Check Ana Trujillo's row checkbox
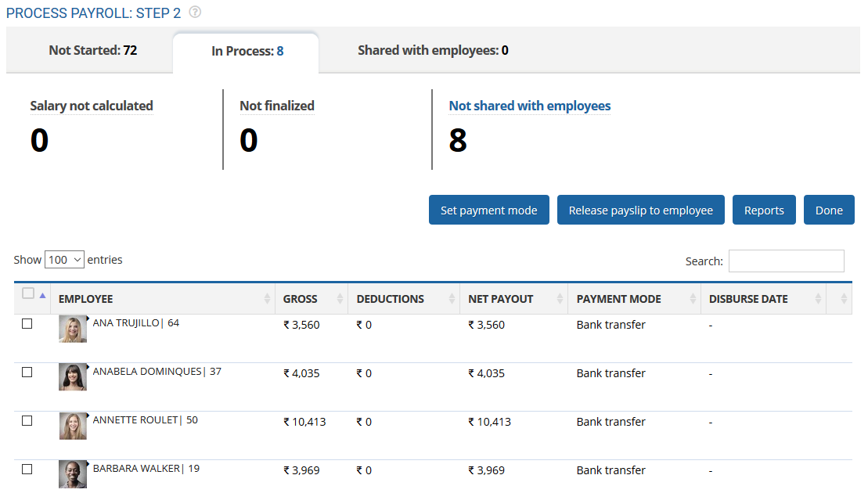The image size is (868, 493). pyautogui.click(x=27, y=322)
